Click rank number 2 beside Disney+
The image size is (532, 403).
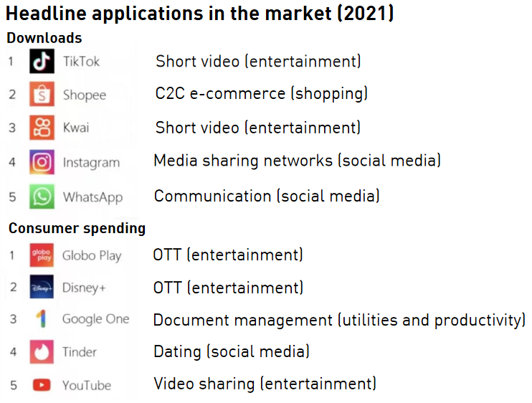click(x=13, y=288)
